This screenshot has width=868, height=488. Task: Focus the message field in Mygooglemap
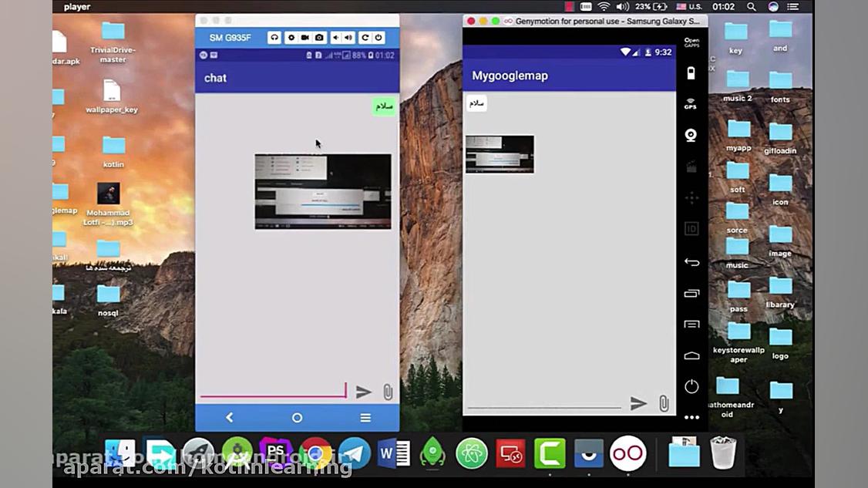544,402
